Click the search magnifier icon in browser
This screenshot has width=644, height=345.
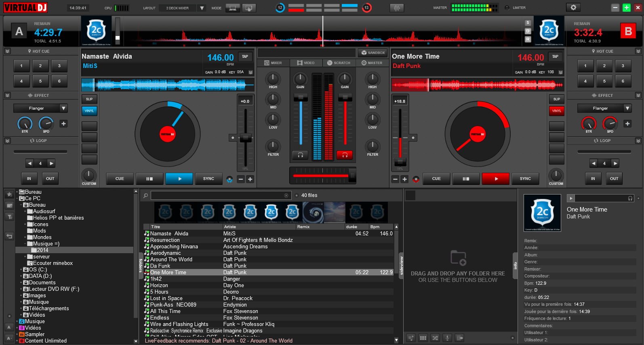point(145,195)
